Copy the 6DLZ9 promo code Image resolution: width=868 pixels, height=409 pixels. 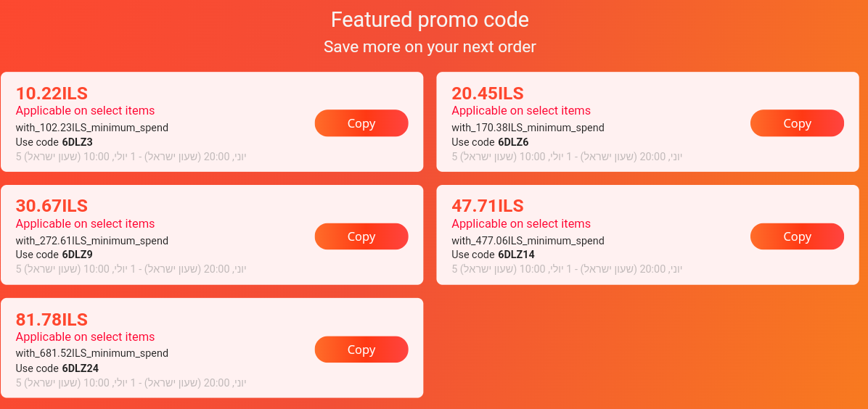click(x=361, y=236)
